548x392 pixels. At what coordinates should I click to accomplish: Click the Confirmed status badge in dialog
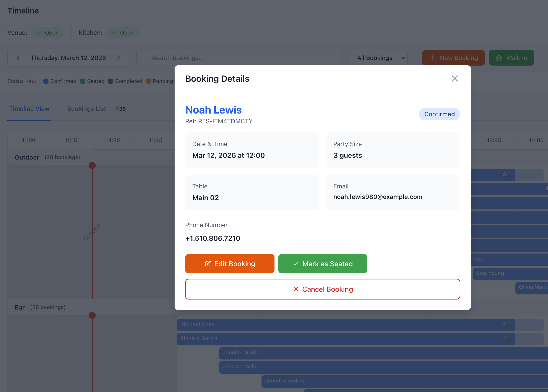point(439,114)
